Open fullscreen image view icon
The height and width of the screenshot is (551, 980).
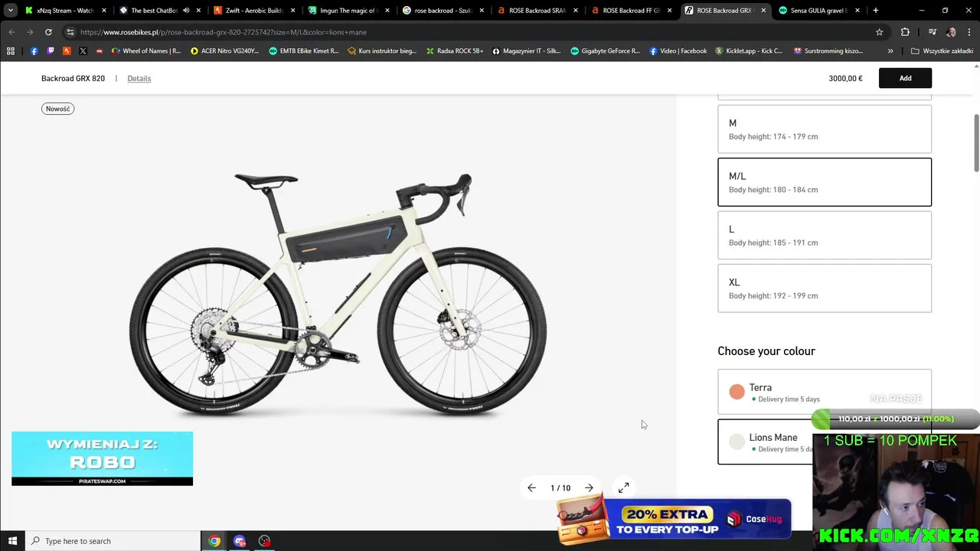click(x=623, y=487)
